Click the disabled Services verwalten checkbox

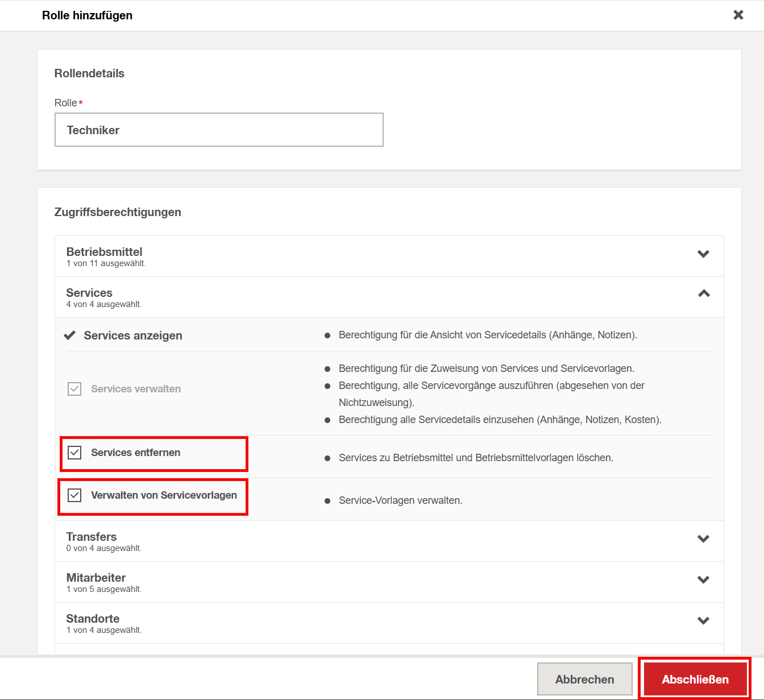pos(74,389)
